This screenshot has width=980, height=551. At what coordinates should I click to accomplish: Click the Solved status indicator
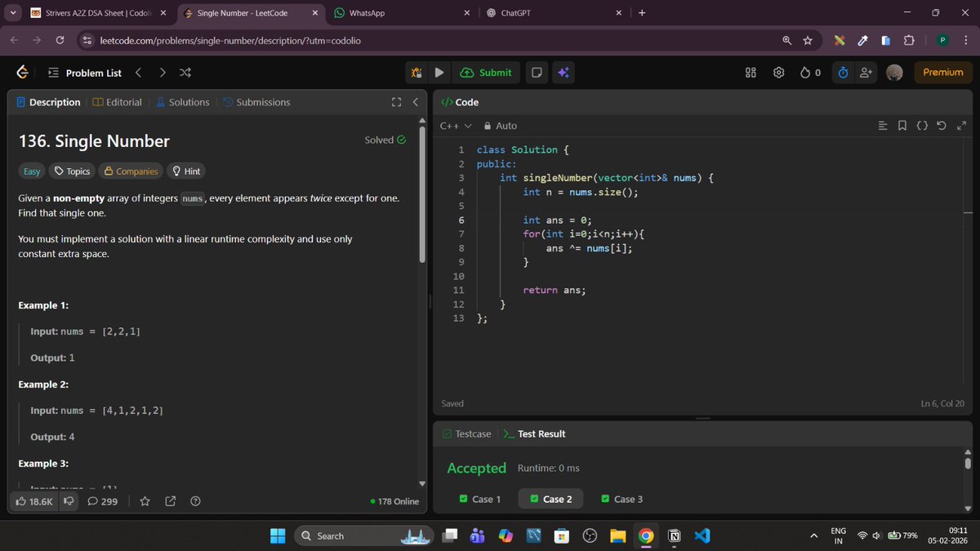point(385,140)
